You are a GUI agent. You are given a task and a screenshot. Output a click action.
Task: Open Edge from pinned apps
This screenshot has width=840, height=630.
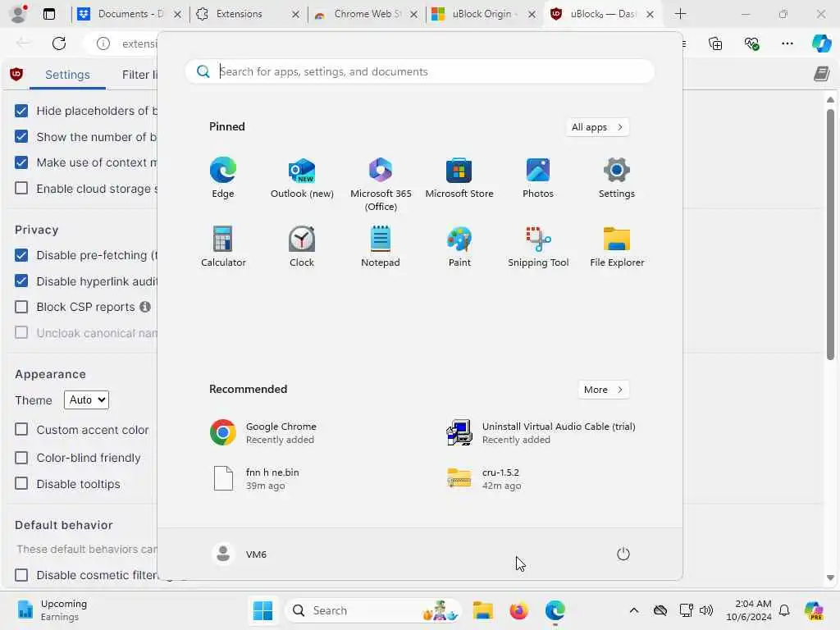coord(223,178)
